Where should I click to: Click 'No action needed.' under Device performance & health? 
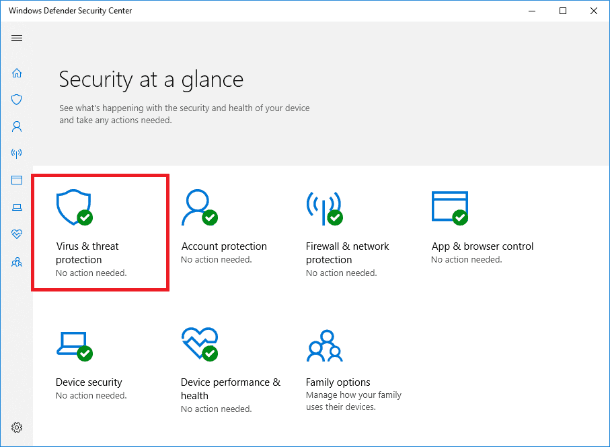pyautogui.click(x=216, y=409)
